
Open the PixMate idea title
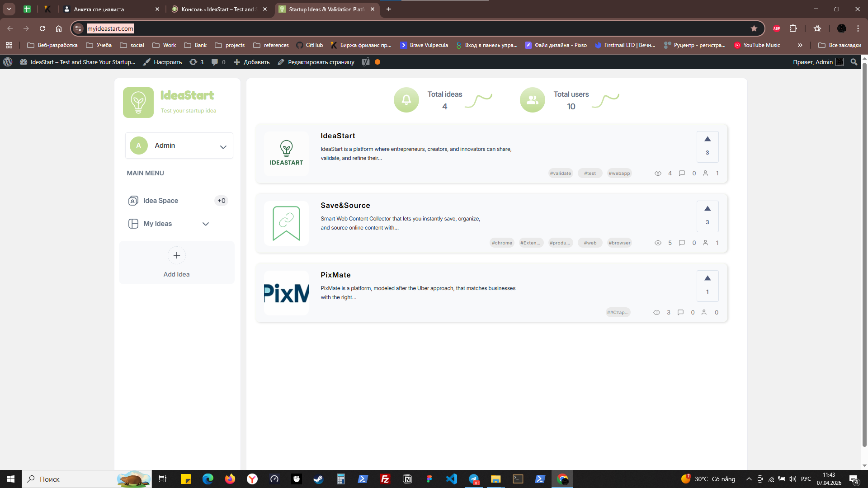tap(335, 275)
